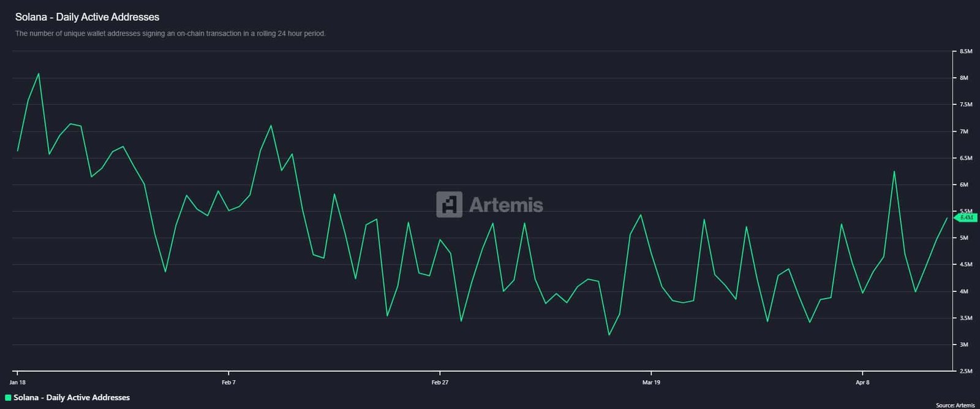Click the green legend color square
The height and width of the screenshot is (409, 980).
point(8,398)
